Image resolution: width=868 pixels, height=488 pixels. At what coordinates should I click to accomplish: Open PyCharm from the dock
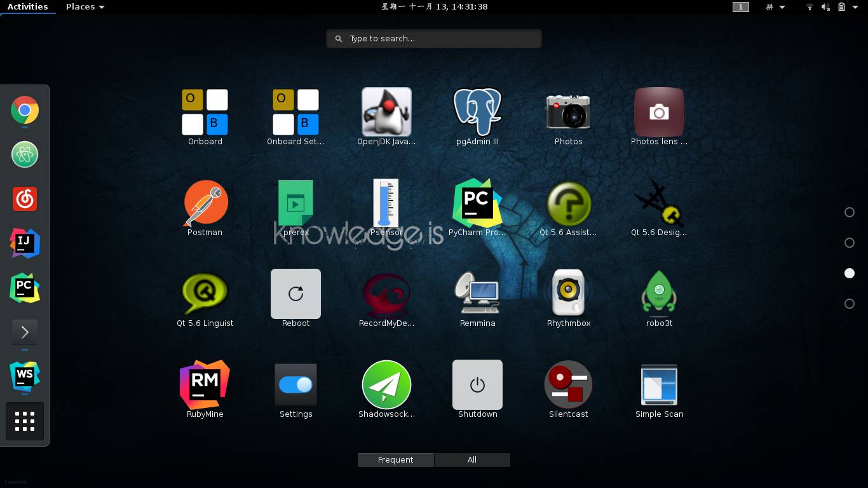point(25,288)
